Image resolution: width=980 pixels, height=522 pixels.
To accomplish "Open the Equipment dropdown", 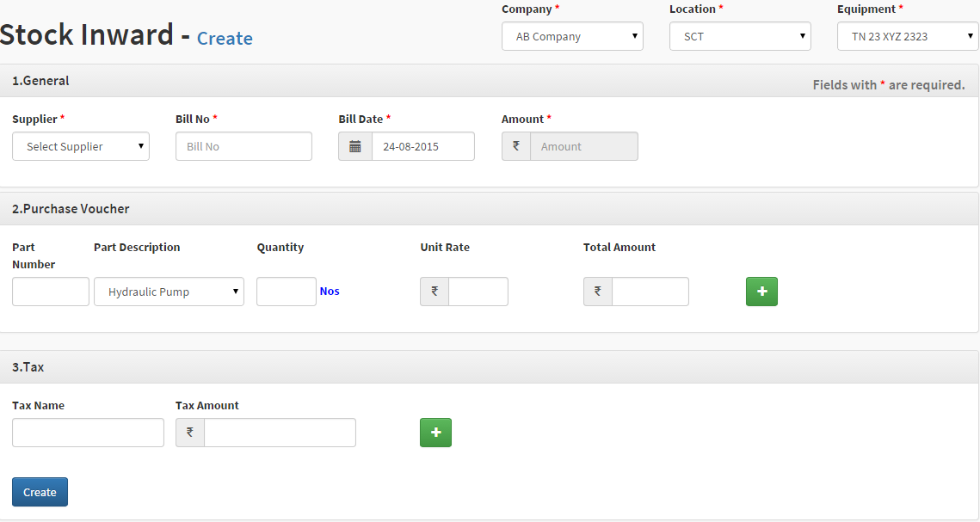I will coord(908,36).
